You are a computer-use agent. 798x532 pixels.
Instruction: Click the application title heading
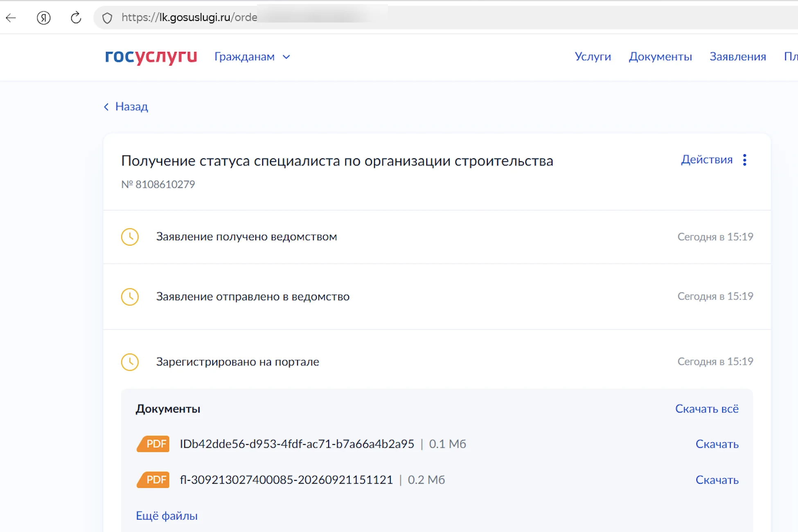pyautogui.click(x=337, y=161)
